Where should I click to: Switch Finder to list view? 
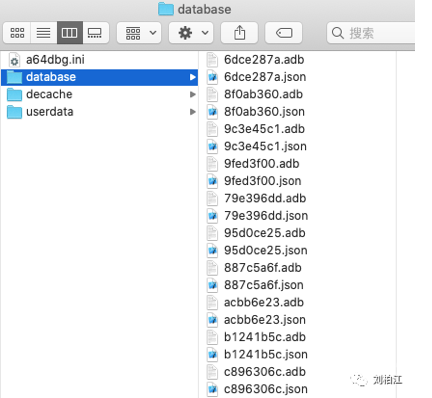pyautogui.click(x=43, y=33)
